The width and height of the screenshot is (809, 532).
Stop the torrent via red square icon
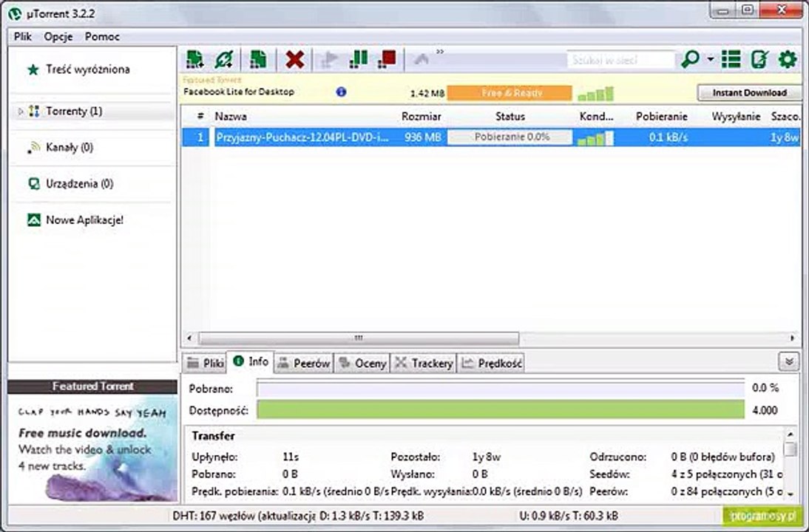pos(387,59)
